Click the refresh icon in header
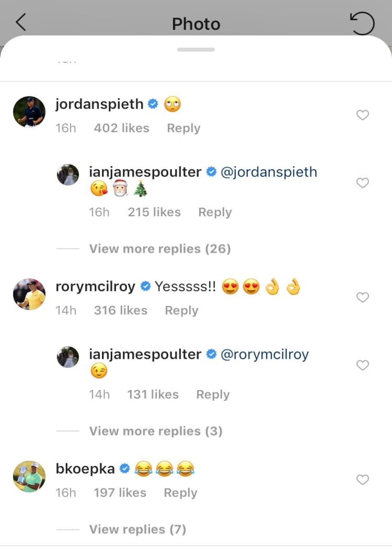This screenshot has height=549, width=392. [x=362, y=23]
